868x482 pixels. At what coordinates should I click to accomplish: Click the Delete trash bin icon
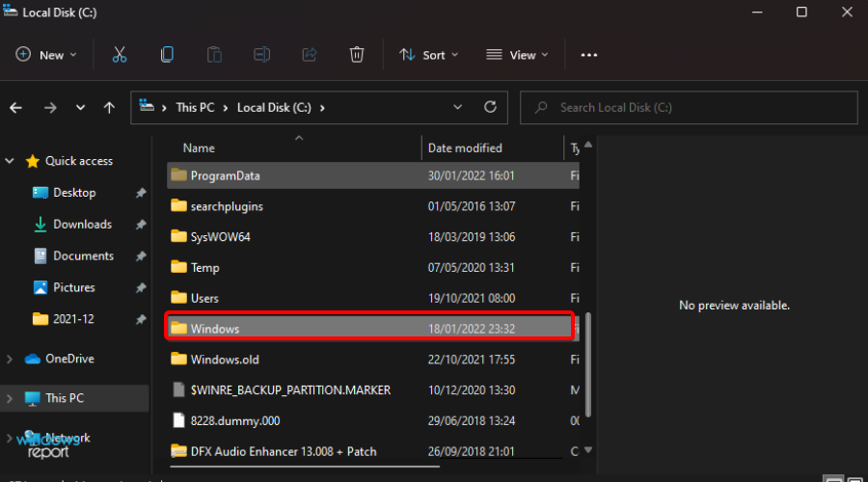357,55
